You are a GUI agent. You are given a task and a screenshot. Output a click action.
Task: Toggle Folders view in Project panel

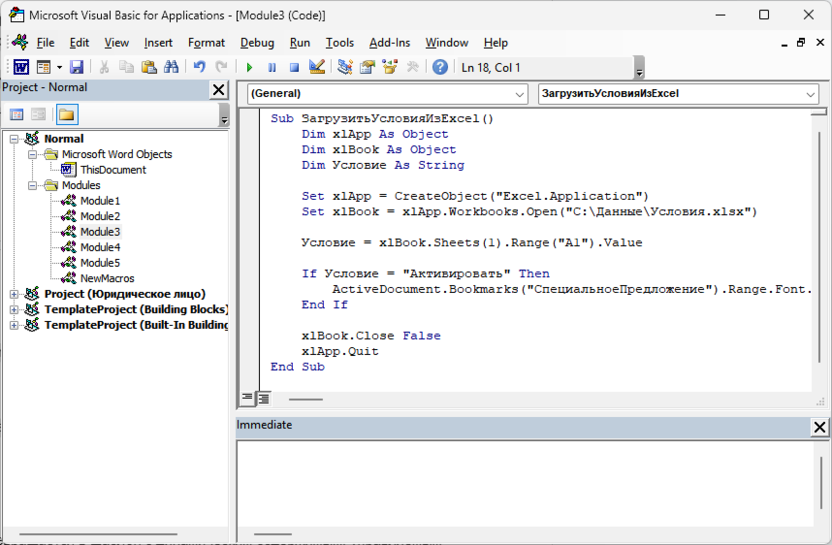pos(66,115)
